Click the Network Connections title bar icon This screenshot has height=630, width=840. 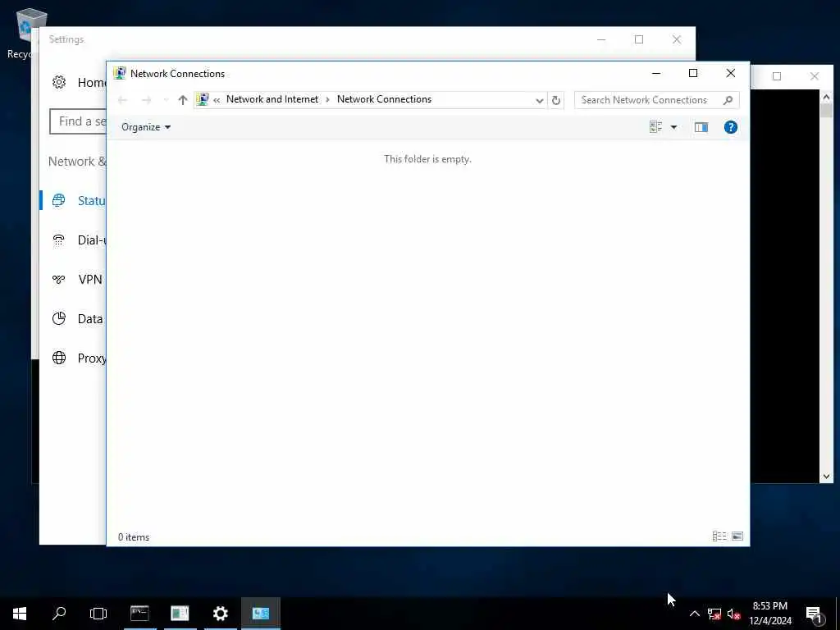point(120,73)
